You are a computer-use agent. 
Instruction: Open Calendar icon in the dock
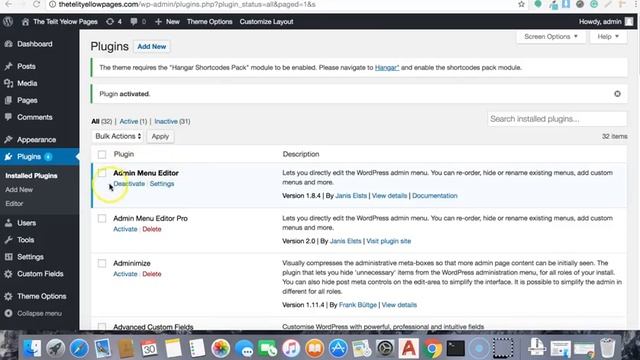click(x=149, y=348)
